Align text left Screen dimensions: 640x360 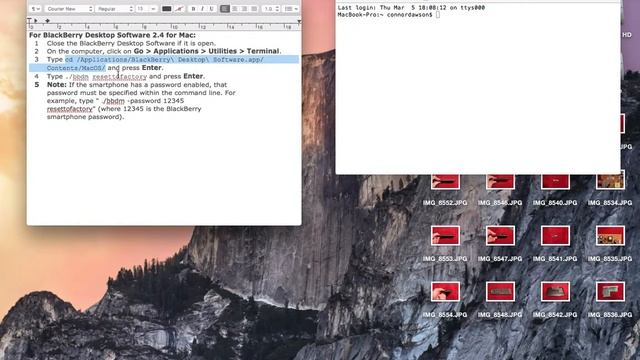(225, 9)
